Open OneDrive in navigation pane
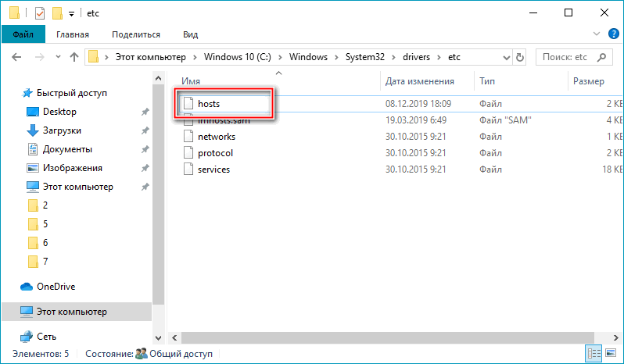The height and width of the screenshot is (364, 624). coord(56,287)
